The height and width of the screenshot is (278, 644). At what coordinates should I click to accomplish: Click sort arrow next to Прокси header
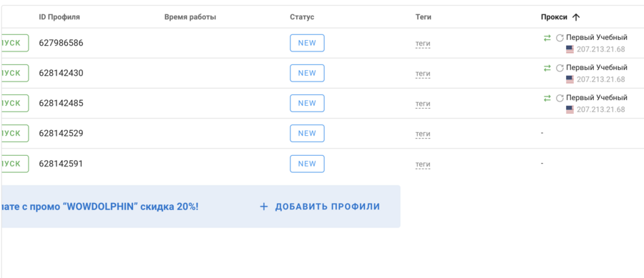point(576,17)
